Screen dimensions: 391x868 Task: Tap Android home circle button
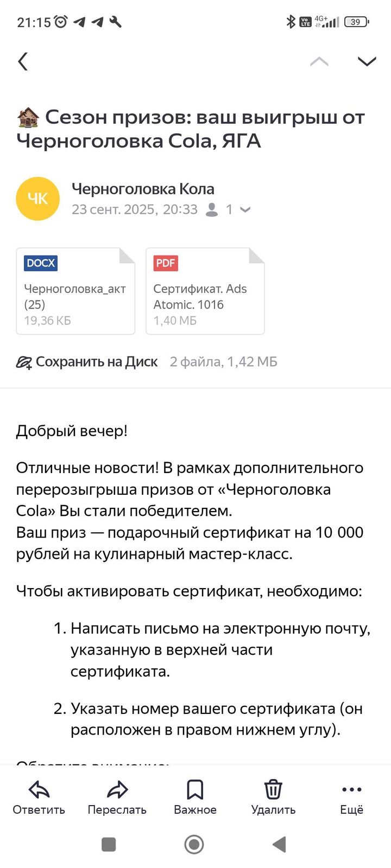pyautogui.click(x=194, y=844)
